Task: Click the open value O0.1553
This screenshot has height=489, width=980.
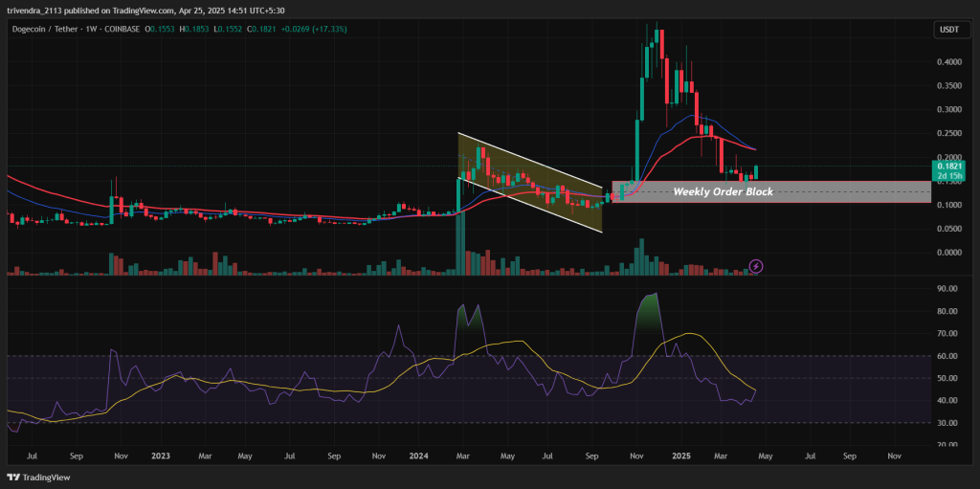Action: click(x=159, y=30)
